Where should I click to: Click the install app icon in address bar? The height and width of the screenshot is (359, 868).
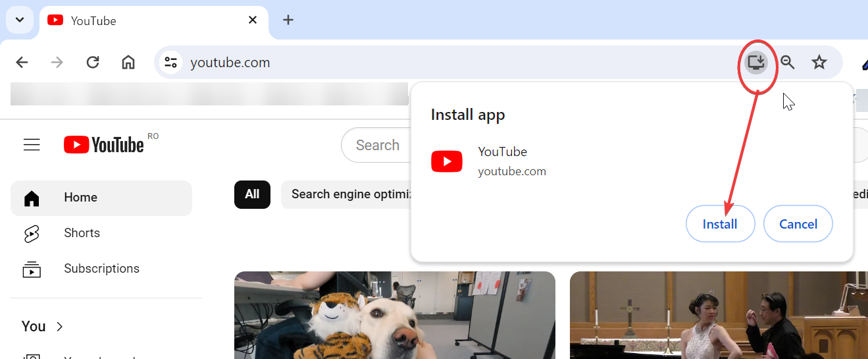(x=757, y=63)
